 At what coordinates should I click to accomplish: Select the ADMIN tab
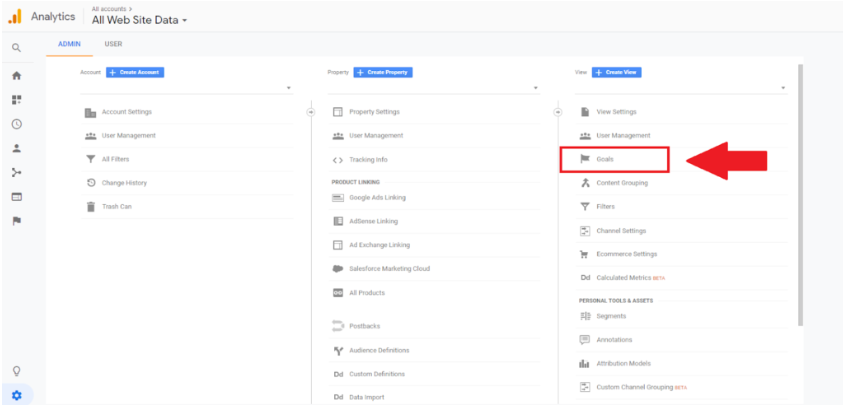click(68, 44)
